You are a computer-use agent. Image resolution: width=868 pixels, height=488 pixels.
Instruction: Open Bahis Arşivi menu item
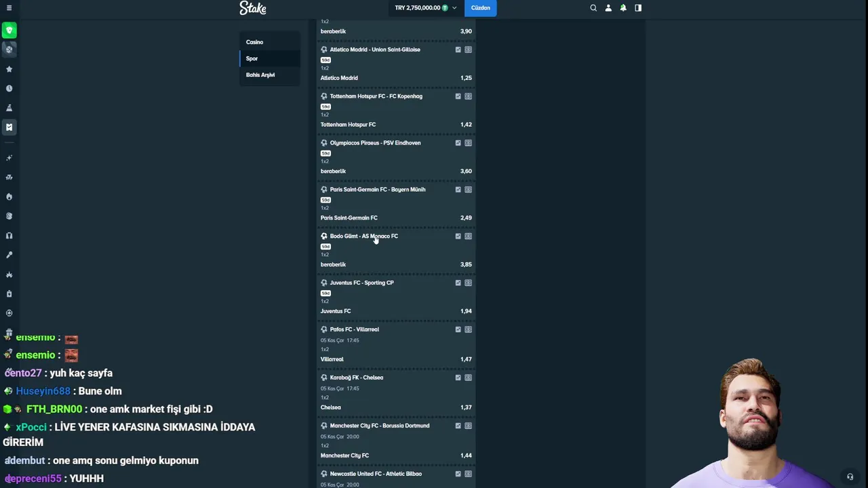270,75
